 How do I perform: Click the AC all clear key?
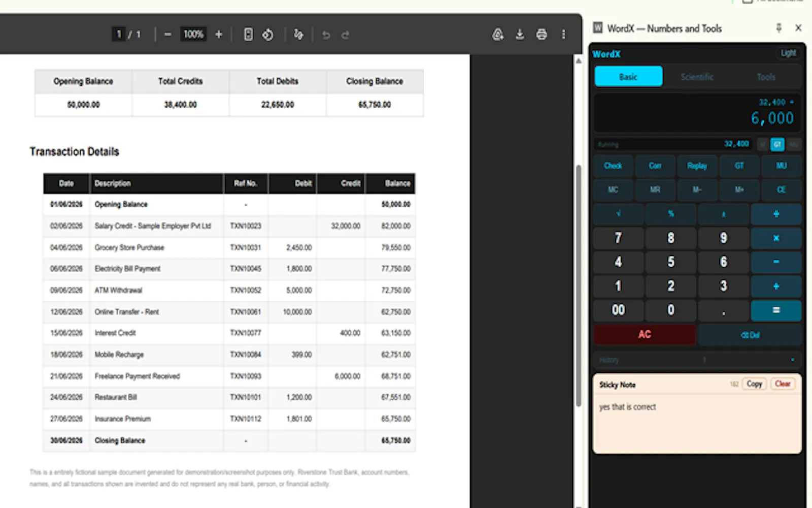click(x=645, y=335)
